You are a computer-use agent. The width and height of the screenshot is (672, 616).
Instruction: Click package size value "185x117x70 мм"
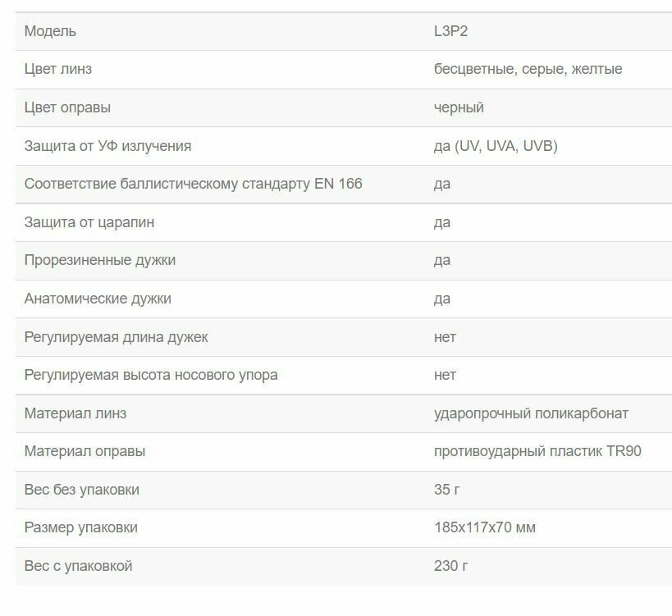click(x=484, y=527)
